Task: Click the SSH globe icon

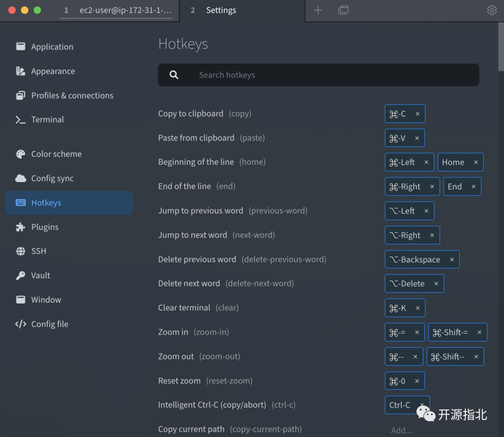Action: (x=21, y=251)
